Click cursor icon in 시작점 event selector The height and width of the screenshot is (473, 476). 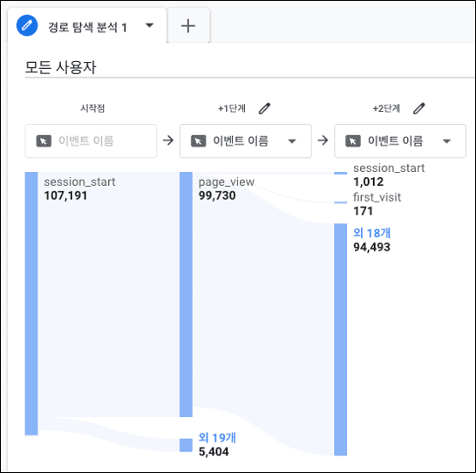pos(44,141)
